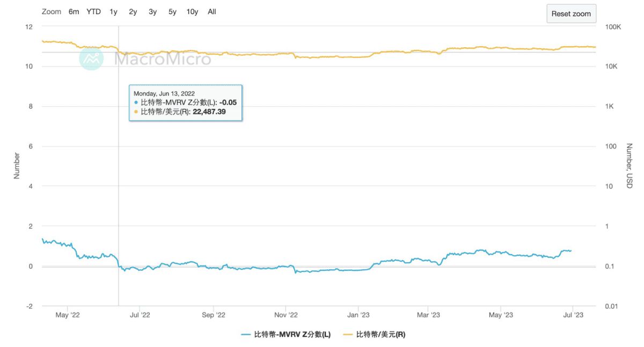This screenshot has height=347, width=644.
Task: Toggle the 比特幣/美元(R) legend series
Action: tap(380, 334)
